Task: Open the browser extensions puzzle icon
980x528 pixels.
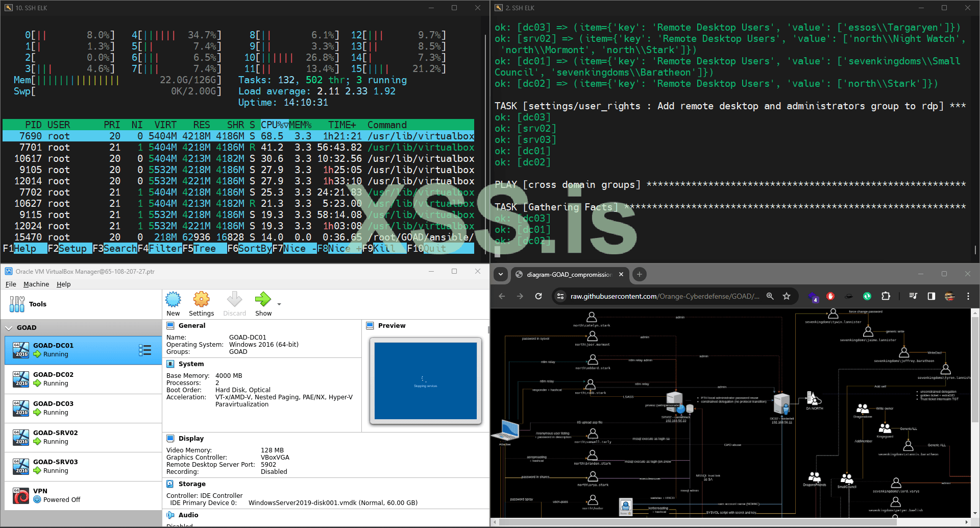Action: pyautogui.click(x=886, y=296)
